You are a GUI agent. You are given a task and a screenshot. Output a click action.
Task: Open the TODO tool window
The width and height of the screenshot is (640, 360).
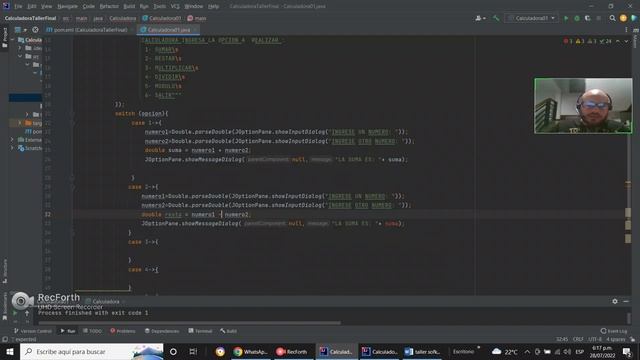(92, 331)
